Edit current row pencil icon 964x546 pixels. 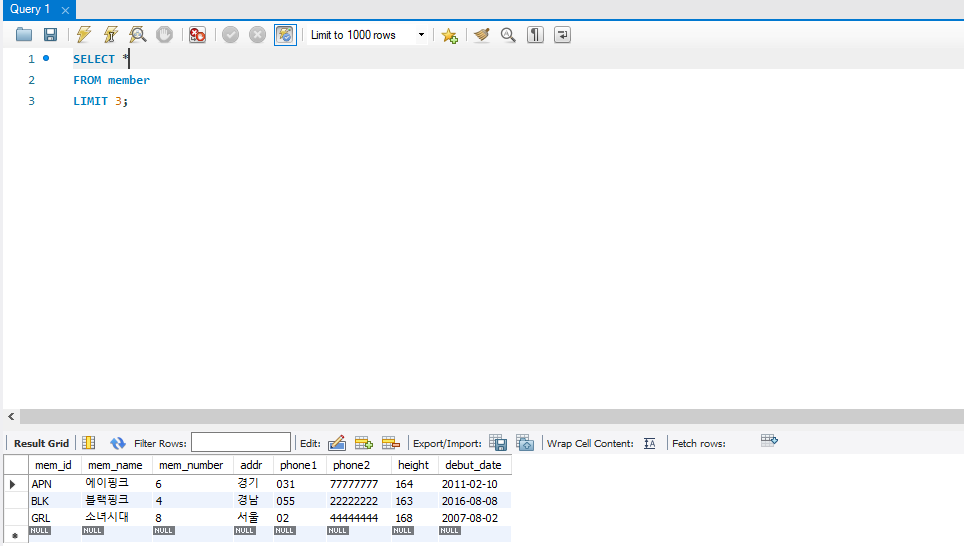(x=337, y=443)
